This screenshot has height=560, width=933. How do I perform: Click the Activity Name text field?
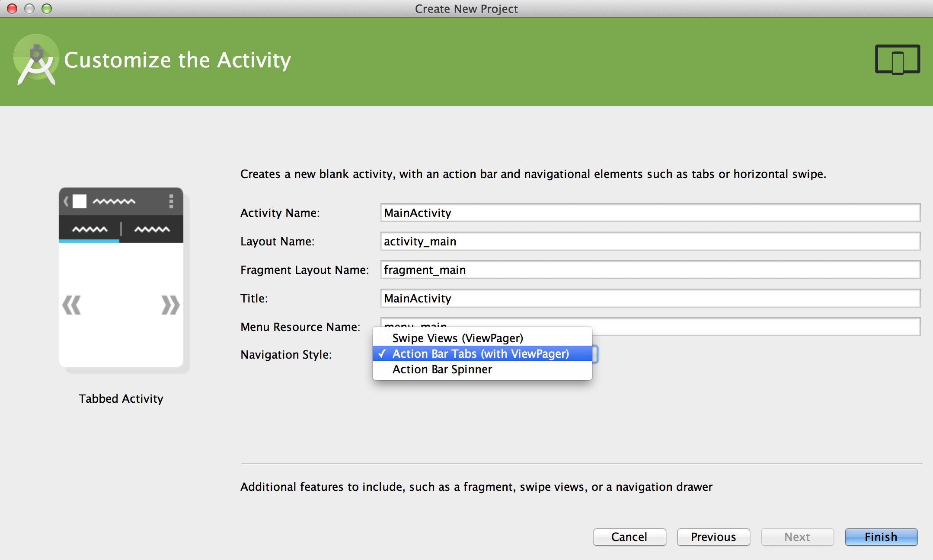[650, 213]
